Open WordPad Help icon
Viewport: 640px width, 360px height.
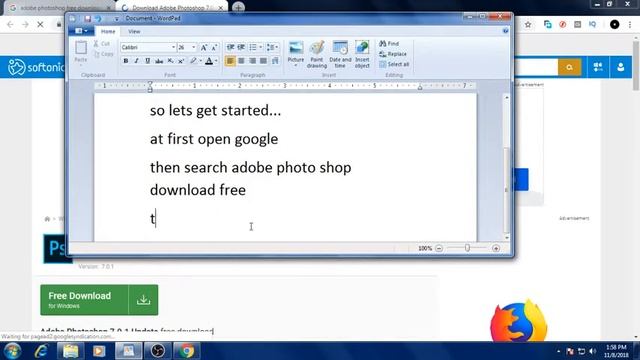tap(505, 31)
